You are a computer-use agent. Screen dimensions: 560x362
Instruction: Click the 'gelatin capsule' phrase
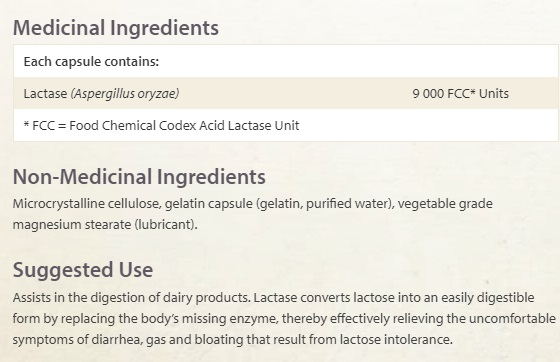[209, 204]
